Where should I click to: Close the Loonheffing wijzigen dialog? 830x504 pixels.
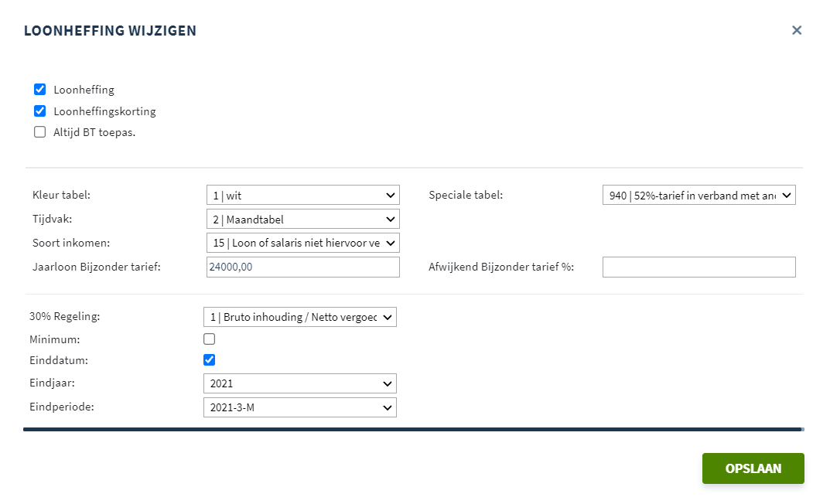797,30
